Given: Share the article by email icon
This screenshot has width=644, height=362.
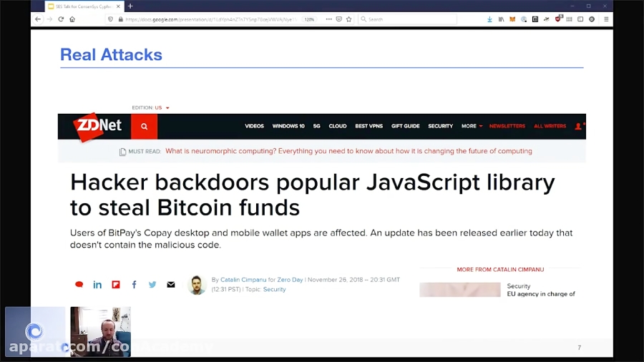Looking at the screenshot, I should (x=171, y=285).
